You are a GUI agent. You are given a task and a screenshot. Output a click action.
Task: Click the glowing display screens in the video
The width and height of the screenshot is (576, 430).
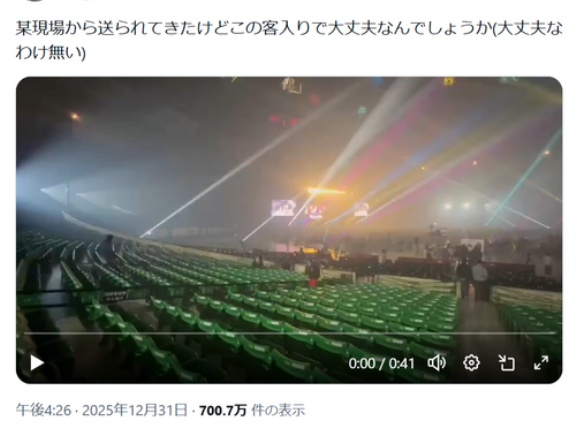pyautogui.click(x=319, y=209)
